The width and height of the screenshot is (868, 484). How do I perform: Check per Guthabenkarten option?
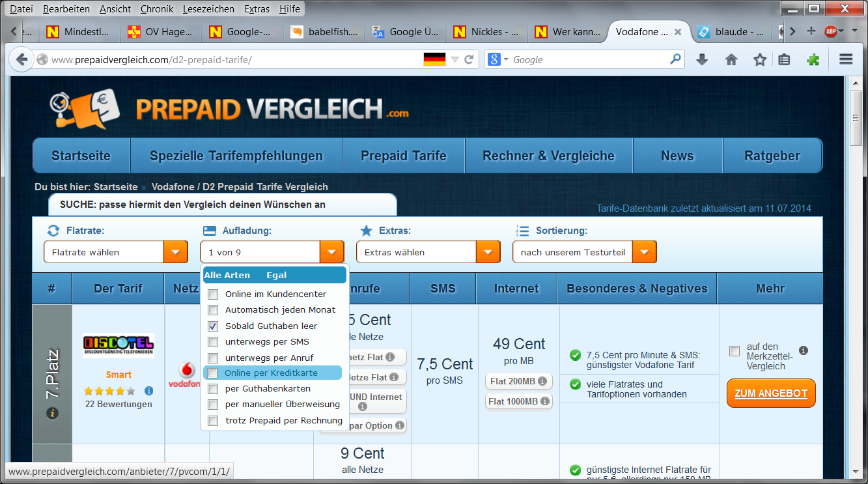click(213, 389)
